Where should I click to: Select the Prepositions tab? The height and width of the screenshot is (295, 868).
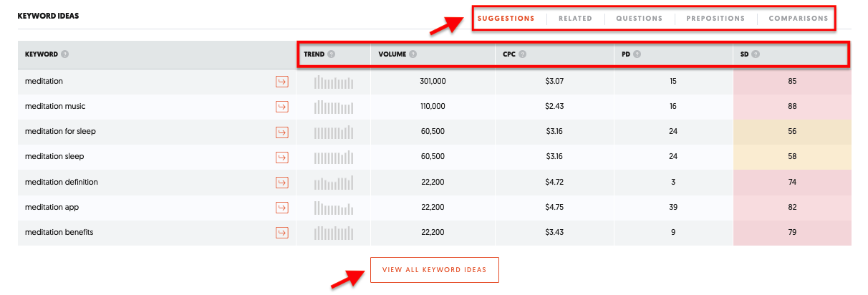click(715, 19)
